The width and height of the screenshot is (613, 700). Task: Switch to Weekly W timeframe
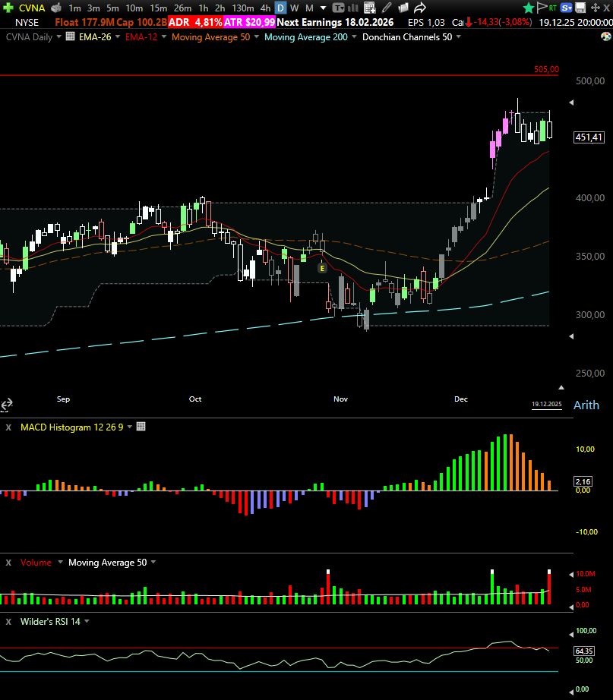point(294,8)
